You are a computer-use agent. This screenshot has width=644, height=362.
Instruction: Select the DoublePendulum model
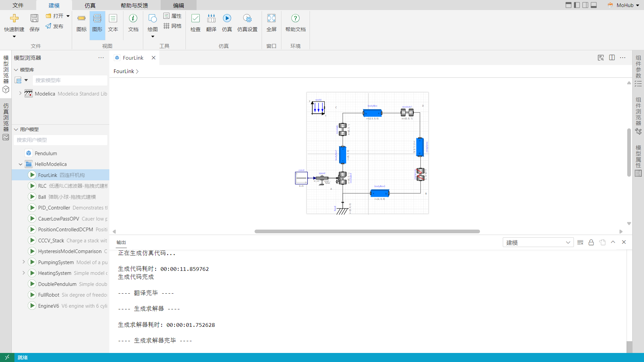[x=60, y=284]
